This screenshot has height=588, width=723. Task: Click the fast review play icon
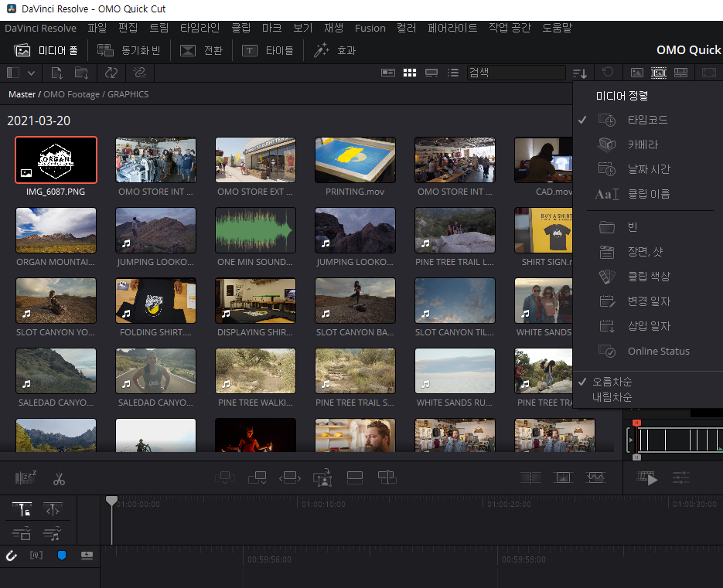(x=647, y=478)
